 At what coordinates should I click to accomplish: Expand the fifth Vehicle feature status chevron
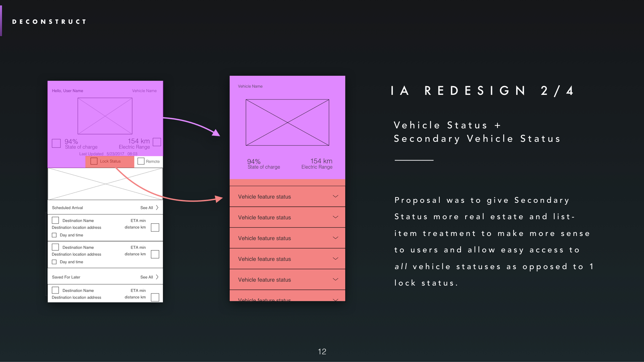pyautogui.click(x=335, y=280)
